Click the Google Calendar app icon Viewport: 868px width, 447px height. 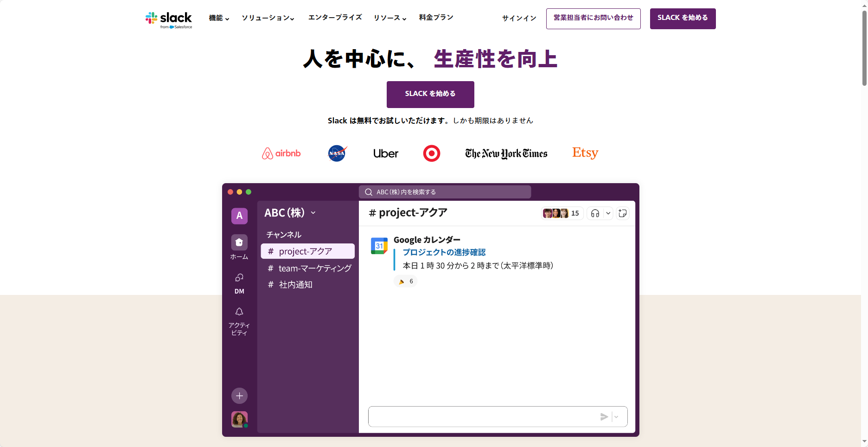point(379,246)
